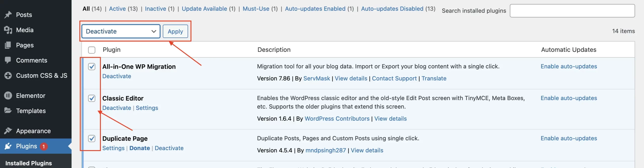Image resolution: width=644 pixels, height=168 pixels.
Task: Open WordPress Contributors author link
Action: 337,119
